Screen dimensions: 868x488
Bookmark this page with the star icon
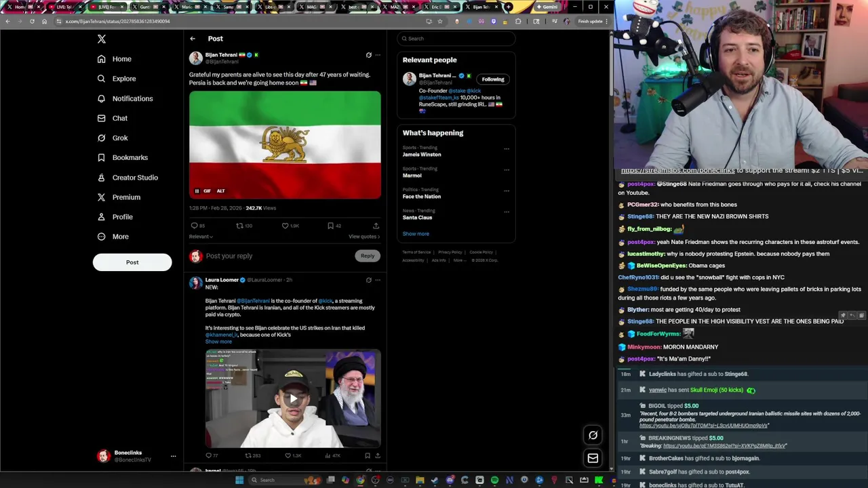440,21
